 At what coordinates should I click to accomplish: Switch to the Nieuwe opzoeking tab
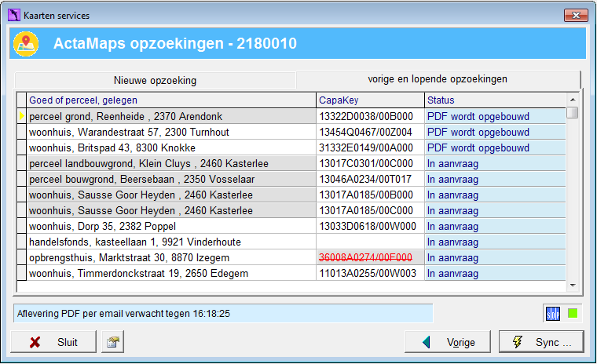pos(155,81)
